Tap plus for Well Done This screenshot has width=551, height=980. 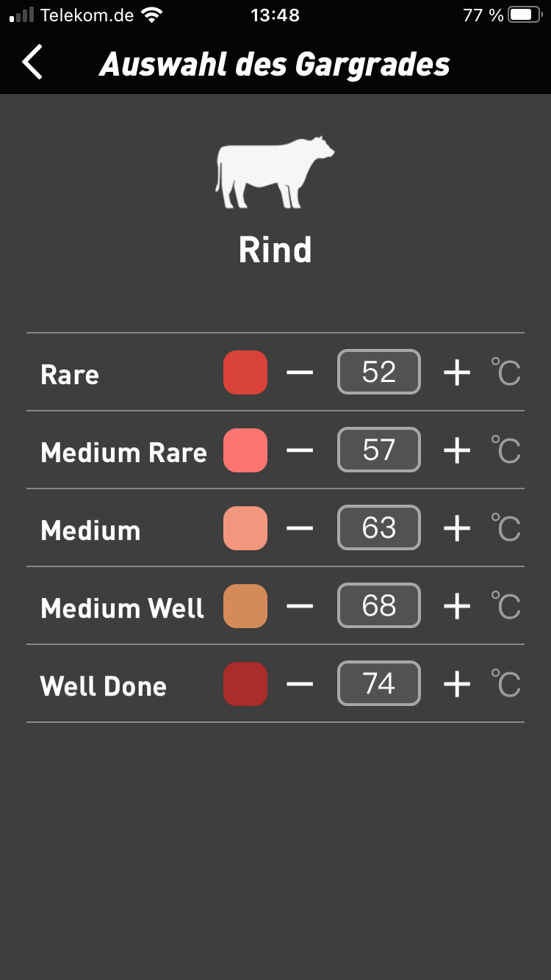tap(457, 684)
